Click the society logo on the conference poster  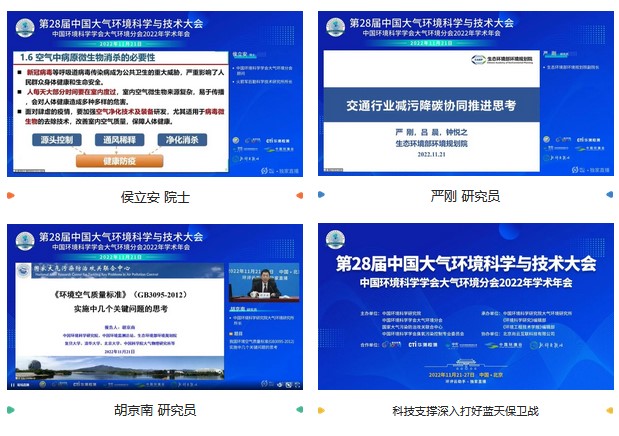coord(336,240)
